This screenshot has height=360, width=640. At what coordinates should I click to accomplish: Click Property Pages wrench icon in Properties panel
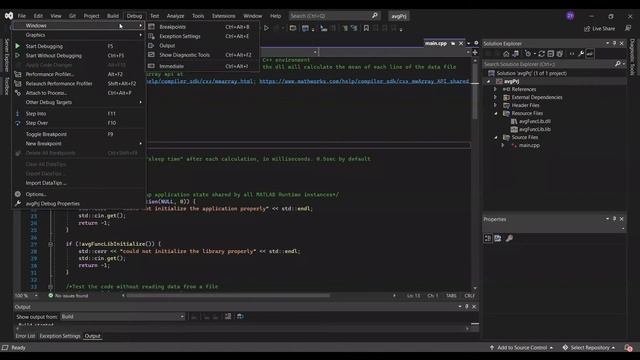[x=509, y=238]
